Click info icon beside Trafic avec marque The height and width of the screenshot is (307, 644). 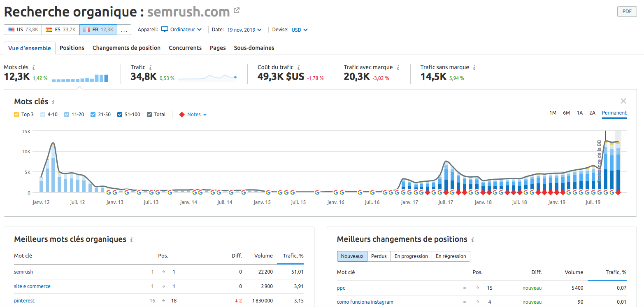pyautogui.click(x=398, y=67)
